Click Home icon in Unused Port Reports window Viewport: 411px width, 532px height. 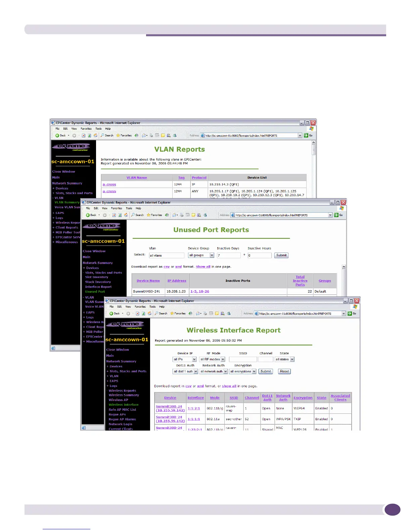[x=126, y=215]
